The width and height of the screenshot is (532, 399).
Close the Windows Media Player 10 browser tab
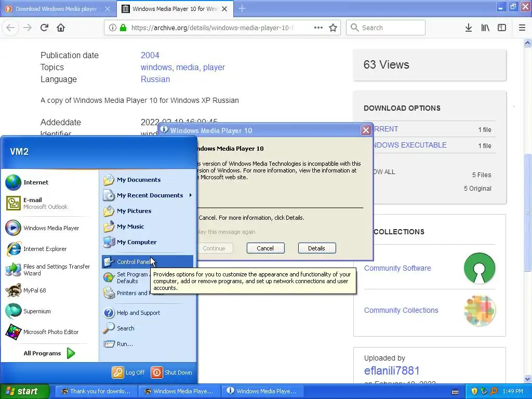pos(224,9)
